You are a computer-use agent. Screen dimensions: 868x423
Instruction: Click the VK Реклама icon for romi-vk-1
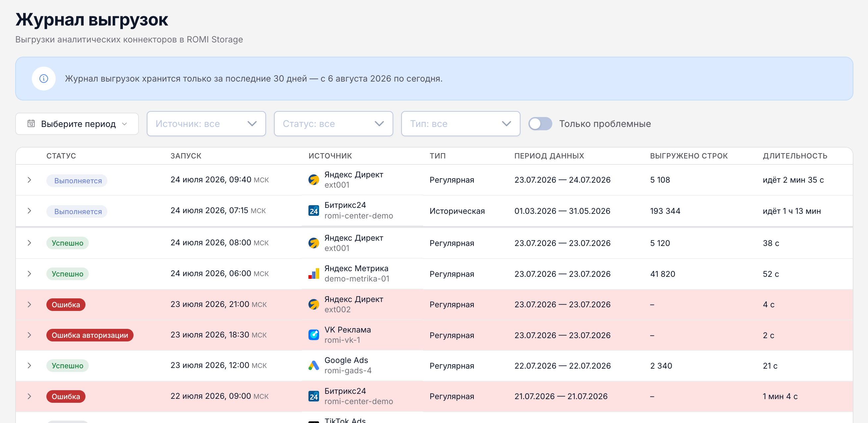314,335
